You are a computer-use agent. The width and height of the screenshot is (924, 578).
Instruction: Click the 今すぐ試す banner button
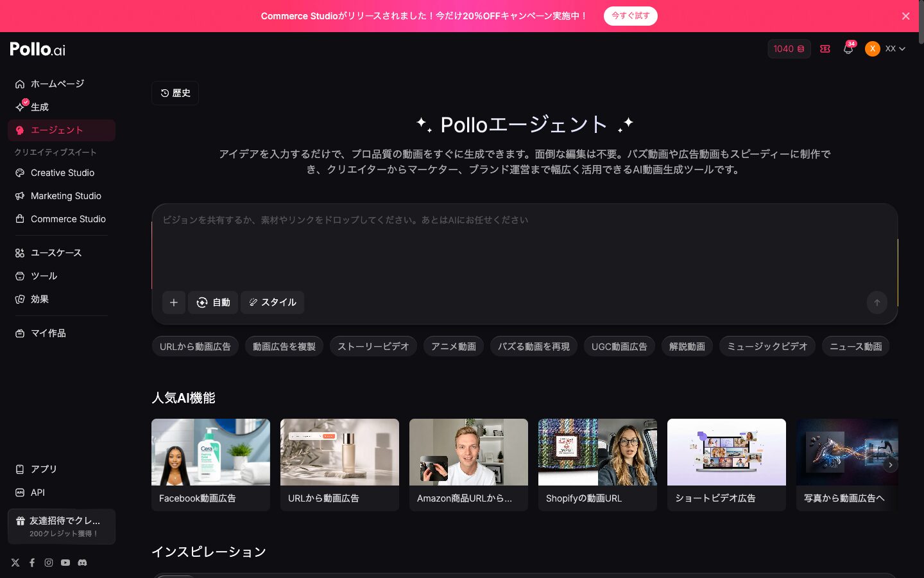[x=630, y=16]
